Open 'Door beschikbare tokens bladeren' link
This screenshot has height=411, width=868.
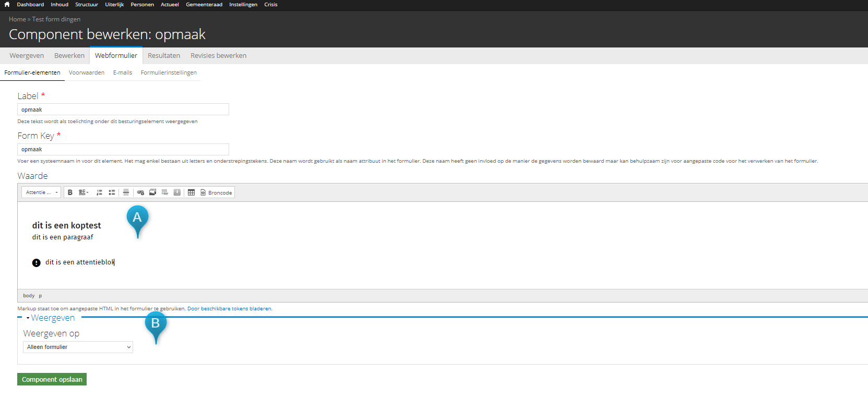[x=229, y=309]
